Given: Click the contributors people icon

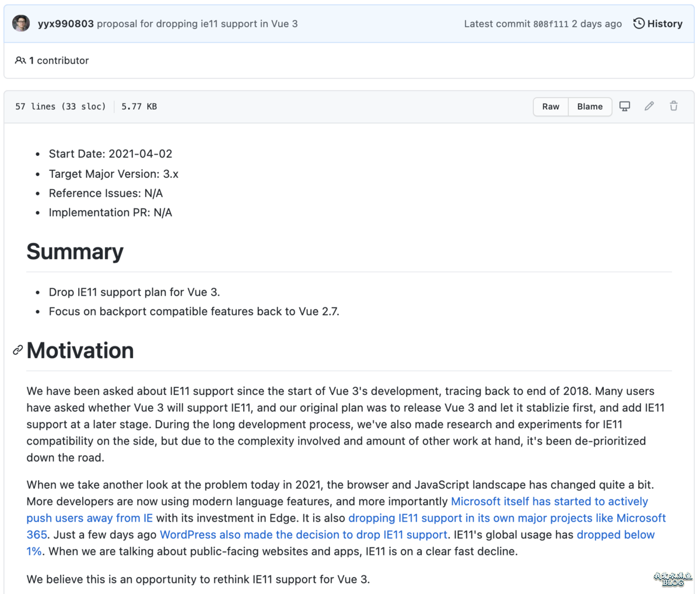Looking at the screenshot, I should pyautogui.click(x=20, y=60).
